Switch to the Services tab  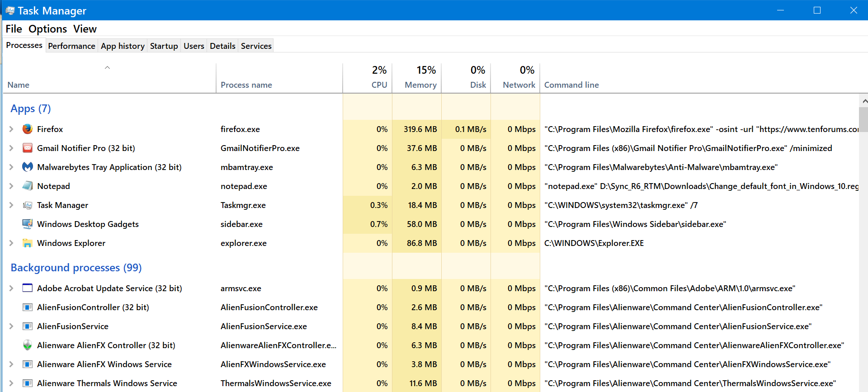256,46
